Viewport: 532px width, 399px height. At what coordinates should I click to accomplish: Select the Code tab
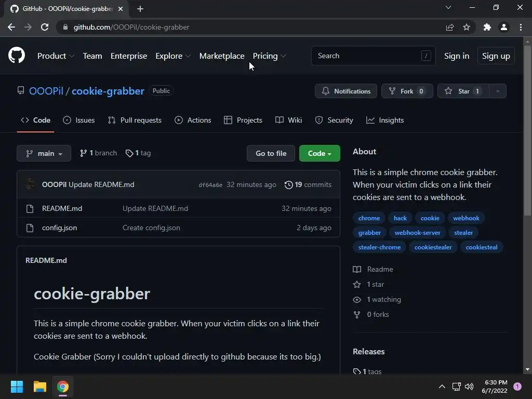pyautogui.click(x=36, y=120)
